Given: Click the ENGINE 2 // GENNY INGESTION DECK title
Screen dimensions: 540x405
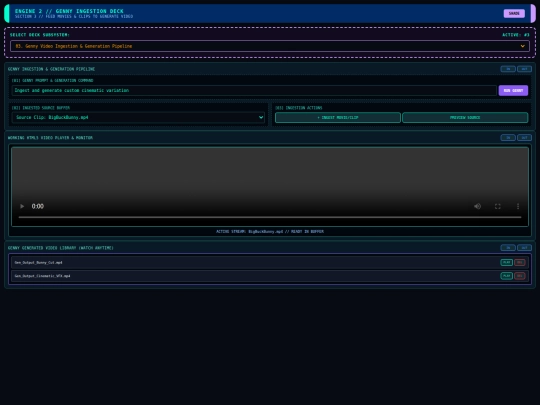Looking at the screenshot, I should 69,11.
